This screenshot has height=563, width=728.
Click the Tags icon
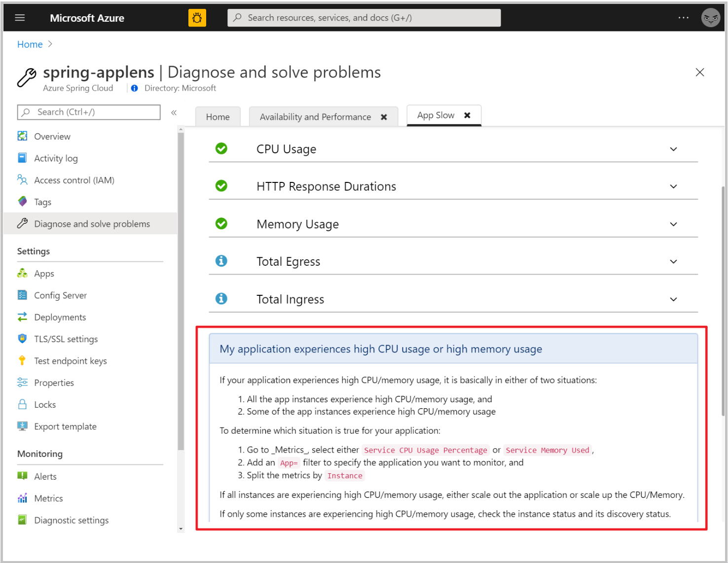coord(22,201)
